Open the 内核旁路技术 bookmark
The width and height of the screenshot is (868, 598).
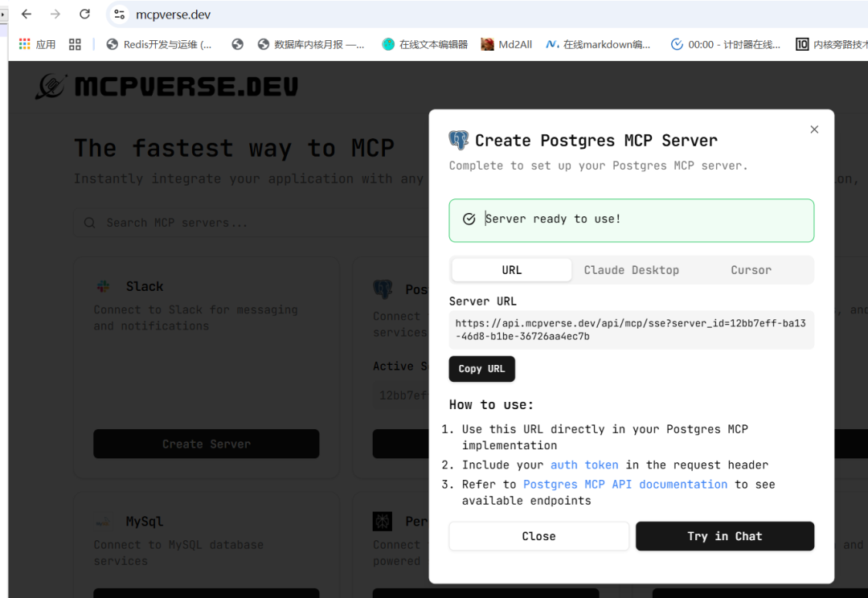coord(832,44)
